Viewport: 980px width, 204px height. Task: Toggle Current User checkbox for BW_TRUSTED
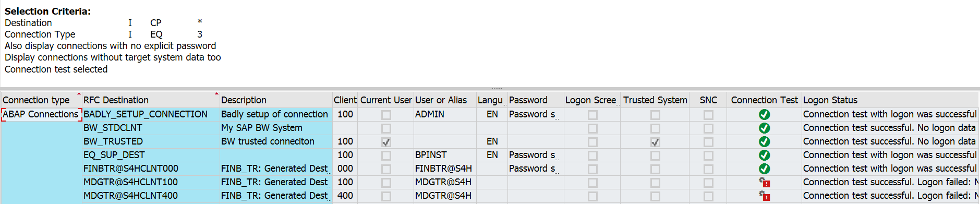click(x=386, y=142)
